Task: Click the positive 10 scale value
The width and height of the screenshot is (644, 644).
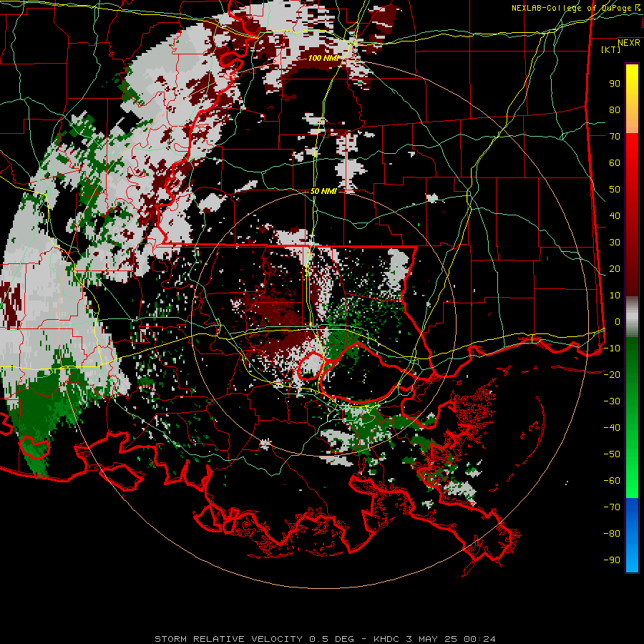Action: tap(615, 296)
